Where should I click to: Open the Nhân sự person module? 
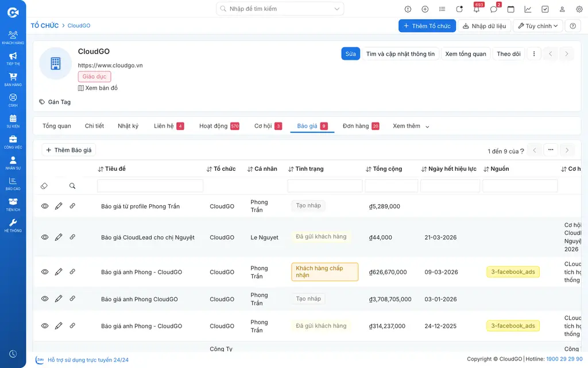[13, 163]
